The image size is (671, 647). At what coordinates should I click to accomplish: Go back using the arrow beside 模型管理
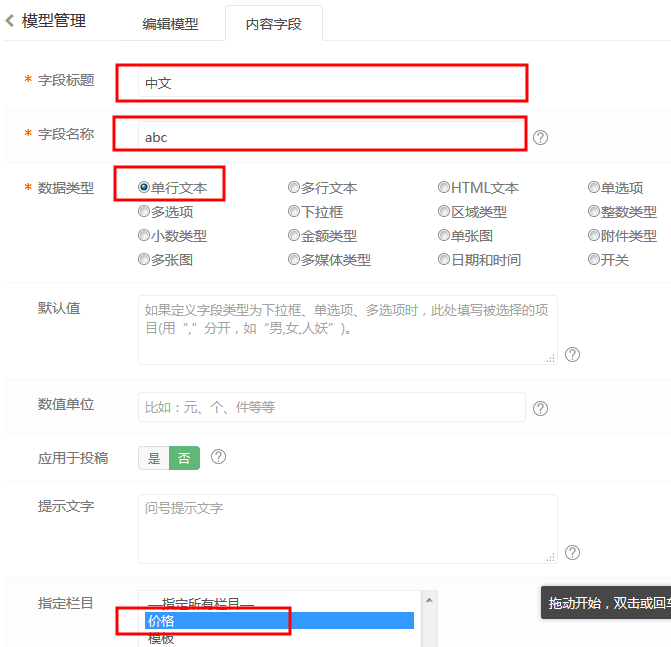[x=10, y=21]
